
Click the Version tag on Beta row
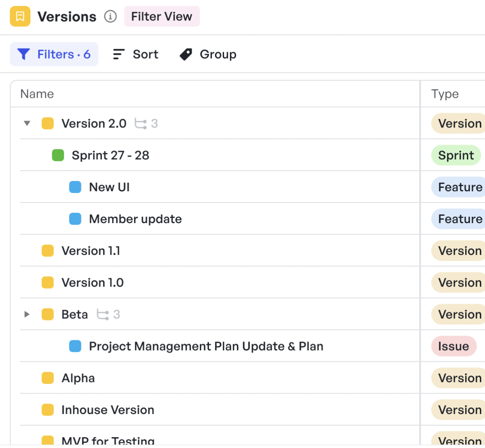(x=458, y=314)
